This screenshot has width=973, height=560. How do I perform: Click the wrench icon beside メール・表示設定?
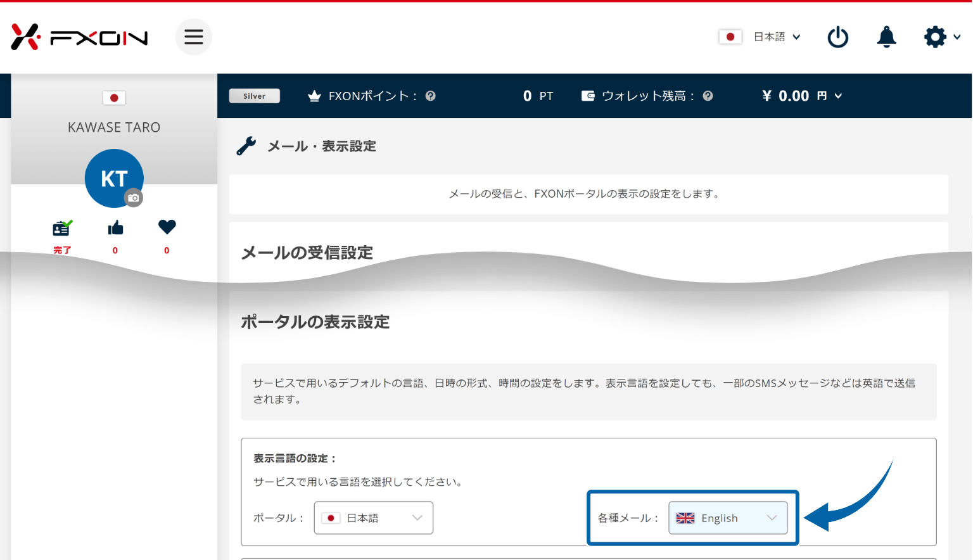(246, 146)
